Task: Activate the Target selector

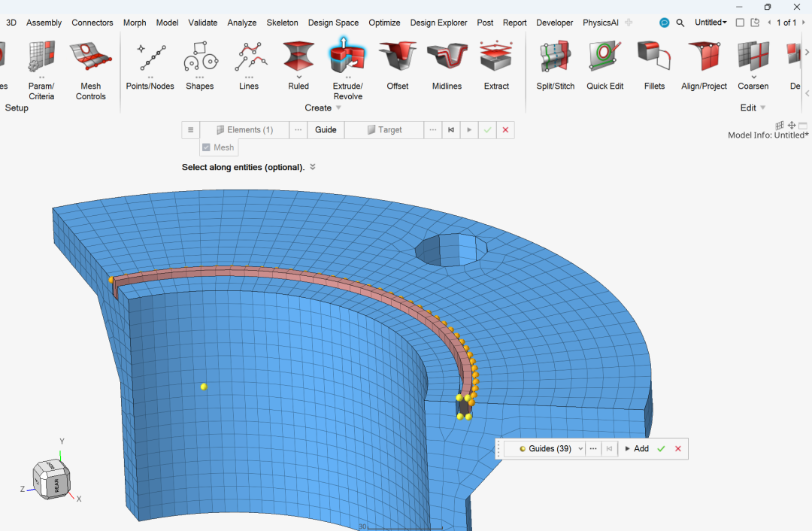Action: (384, 130)
